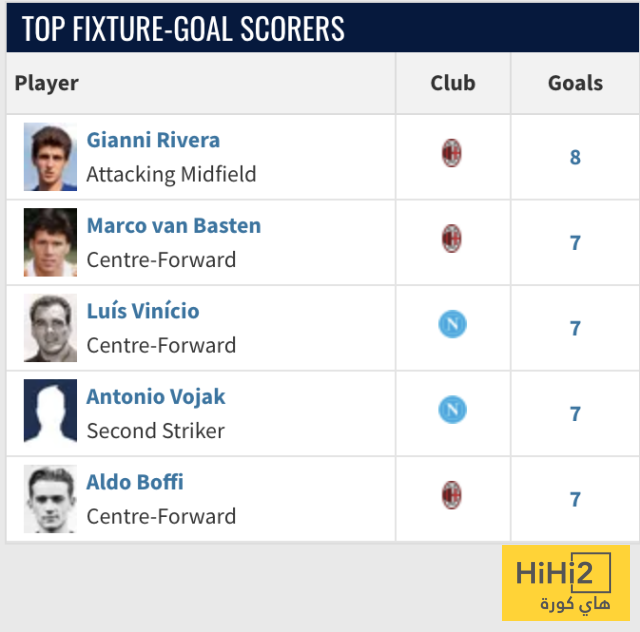Click Aldo Boffi's 7 goals number
The image size is (640, 632).
[x=575, y=499]
